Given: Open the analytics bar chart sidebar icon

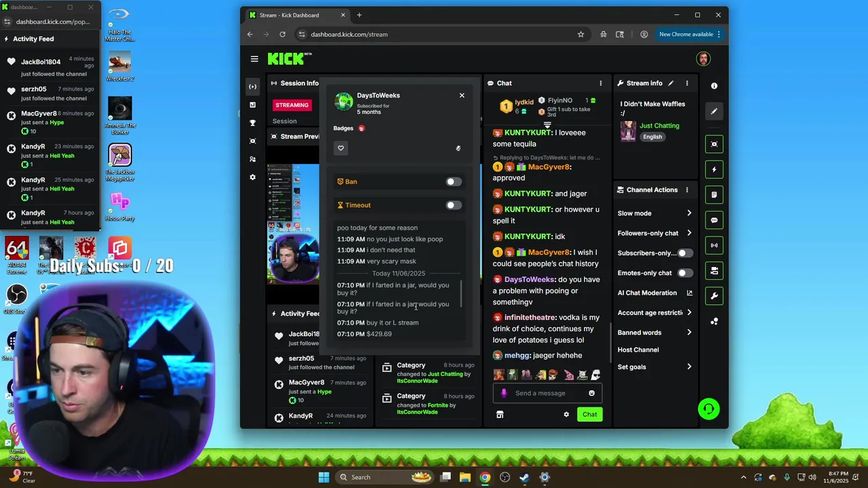Looking at the screenshot, I should click(x=253, y=105).
